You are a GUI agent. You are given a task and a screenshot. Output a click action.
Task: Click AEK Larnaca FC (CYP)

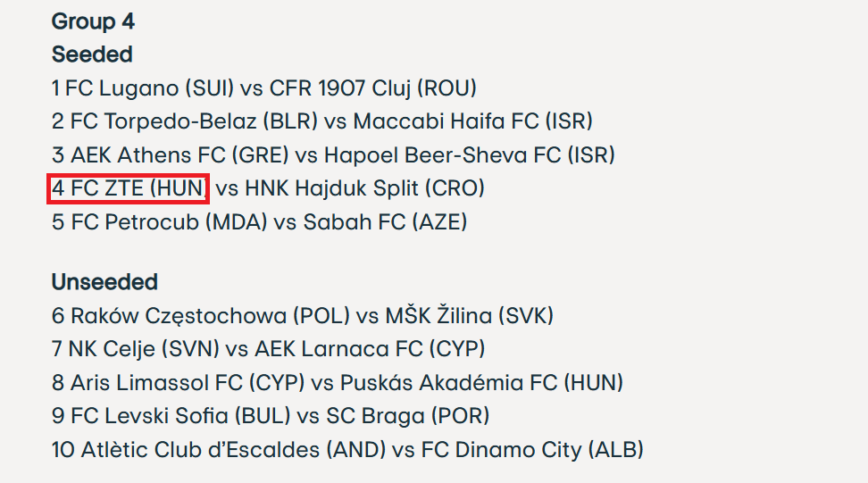pos(370,349)
